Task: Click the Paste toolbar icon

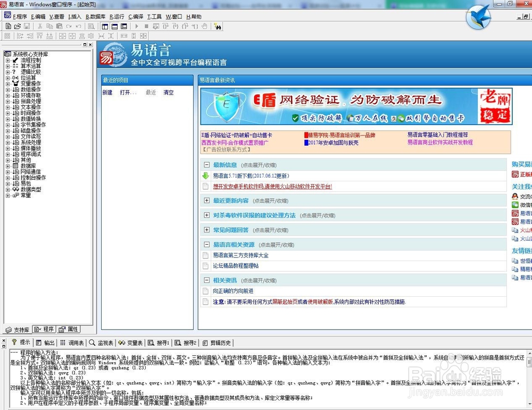Action: (x=60, y=26)
